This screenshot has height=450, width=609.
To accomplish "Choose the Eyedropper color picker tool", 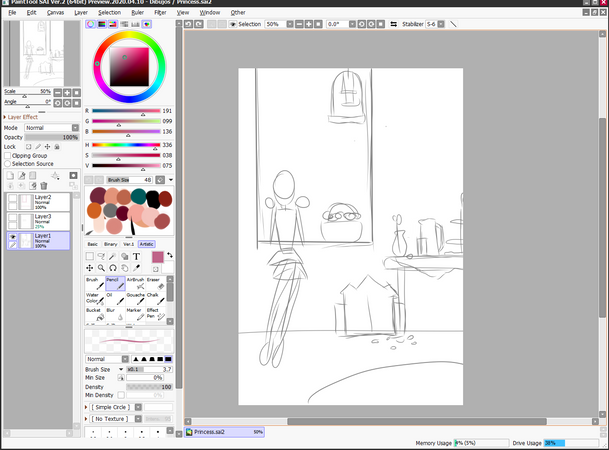I will pos(136,268).
